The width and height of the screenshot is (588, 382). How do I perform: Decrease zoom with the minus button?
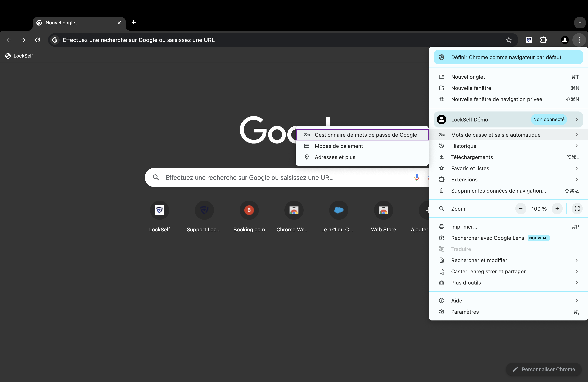[x=521, y=209]
